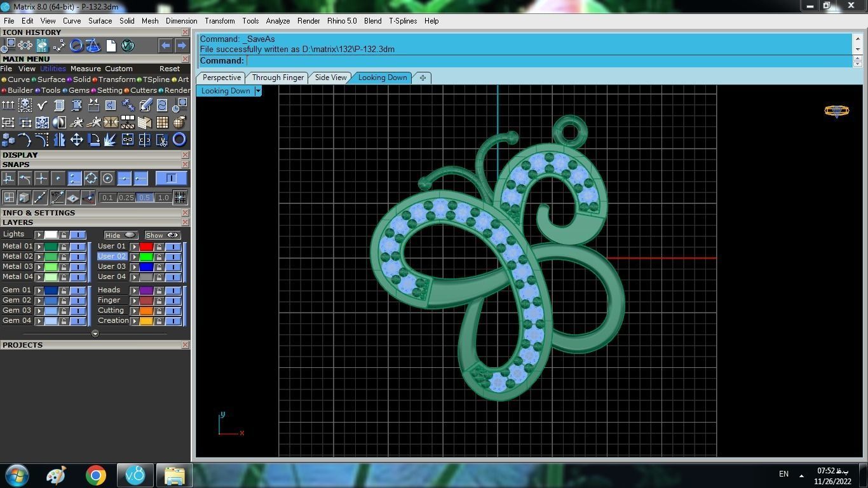Click the rotate-down arrow tool icon
868x488 pixels.
(94, 140)
